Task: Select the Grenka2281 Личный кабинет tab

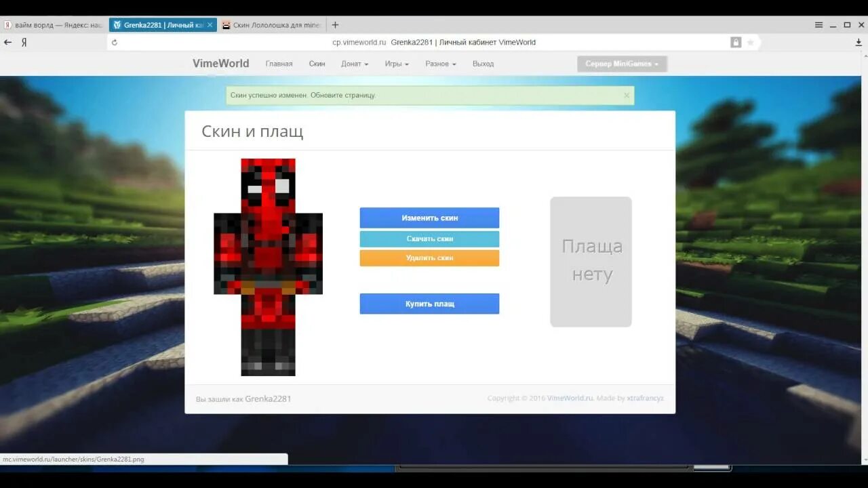Action: 163,25
